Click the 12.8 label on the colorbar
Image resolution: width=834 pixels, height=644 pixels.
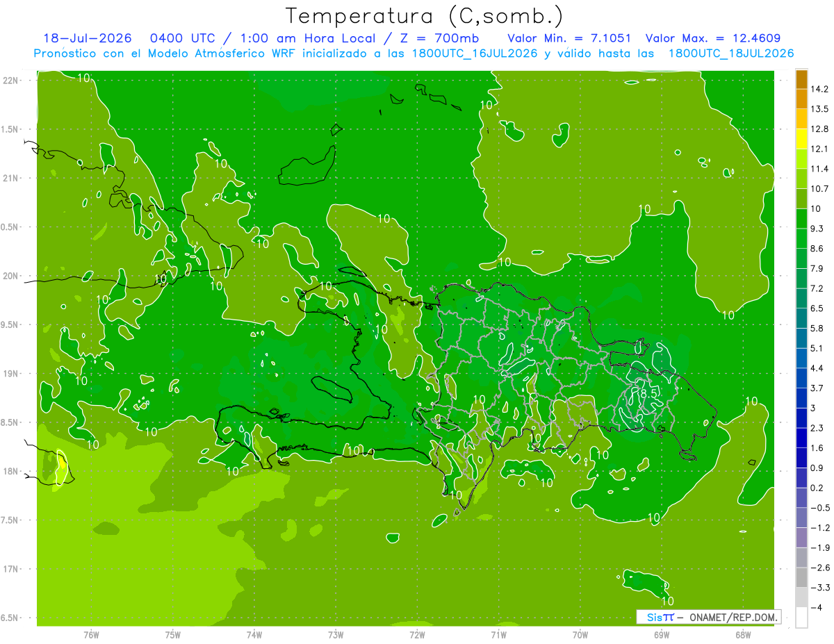coord(819,129)
